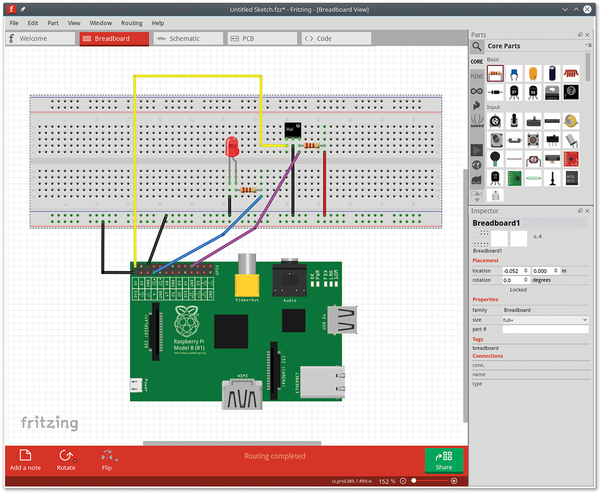Image resolution: width=600 pixels, height=494 pixels.
Task: Close the Inspector panel
Action: point(587,211)
